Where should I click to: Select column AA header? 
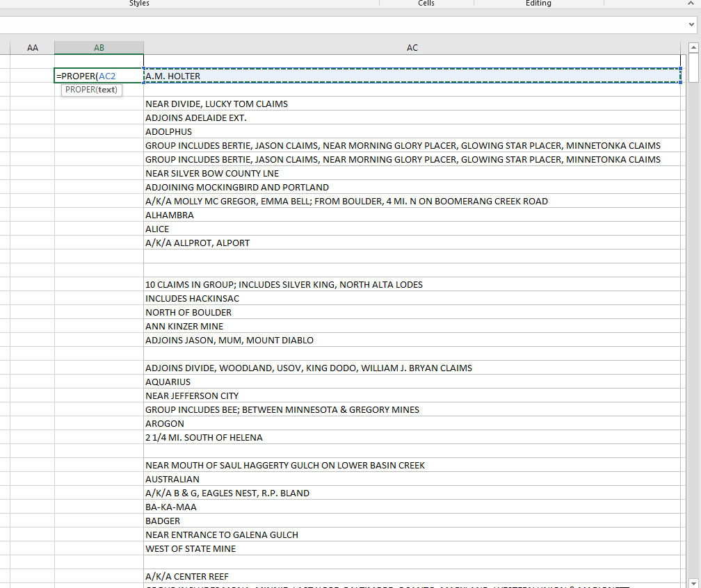coord(33,48)
